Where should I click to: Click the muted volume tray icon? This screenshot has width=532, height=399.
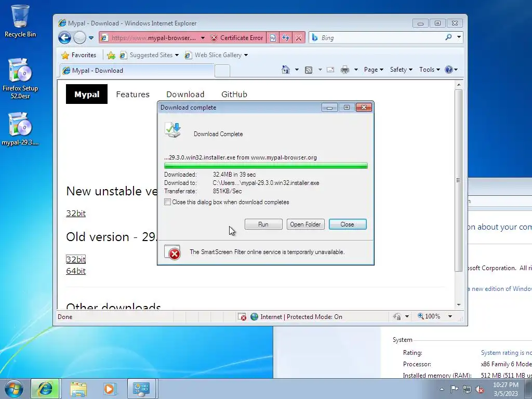[x=480, y=390]
